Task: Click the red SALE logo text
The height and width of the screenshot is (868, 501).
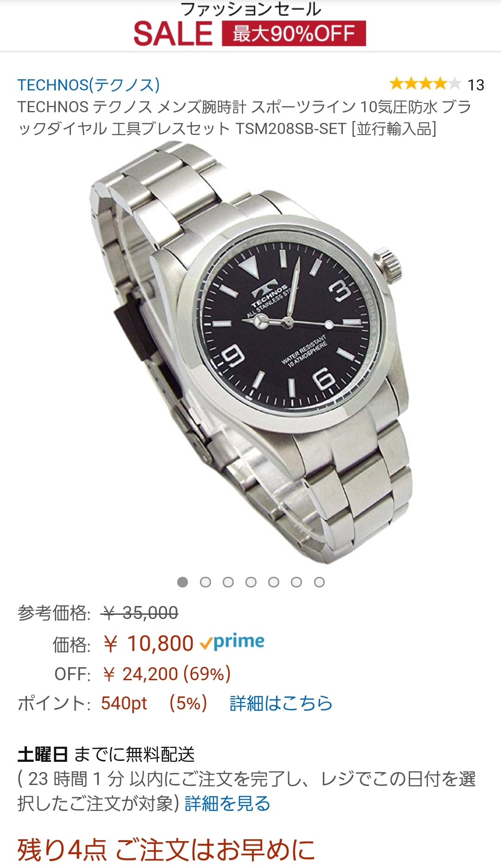Action: click(x=173, y=34)
